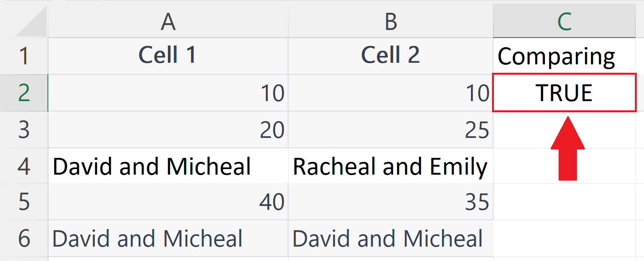Click cell A2 containing 10

pyautogui.click(x=168, y=93)
